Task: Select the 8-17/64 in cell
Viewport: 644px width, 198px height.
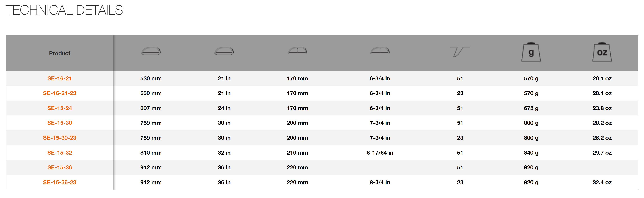Action: (x=380, y=153)
